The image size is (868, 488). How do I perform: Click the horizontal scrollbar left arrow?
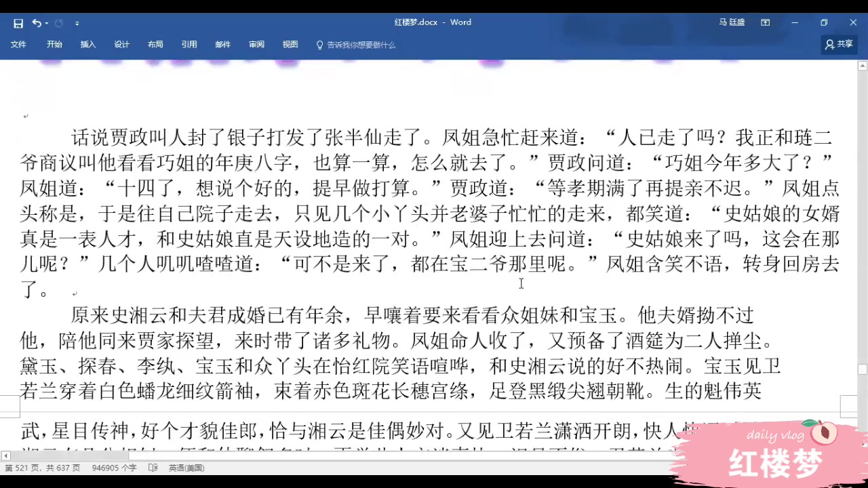pyautogui.click(x=5, y=456)
